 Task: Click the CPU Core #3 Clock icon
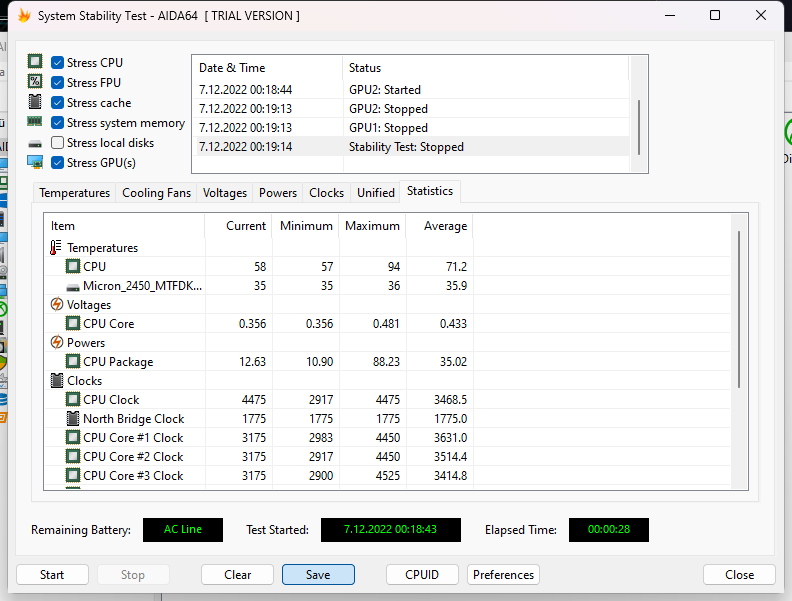(x=73, y=475)
